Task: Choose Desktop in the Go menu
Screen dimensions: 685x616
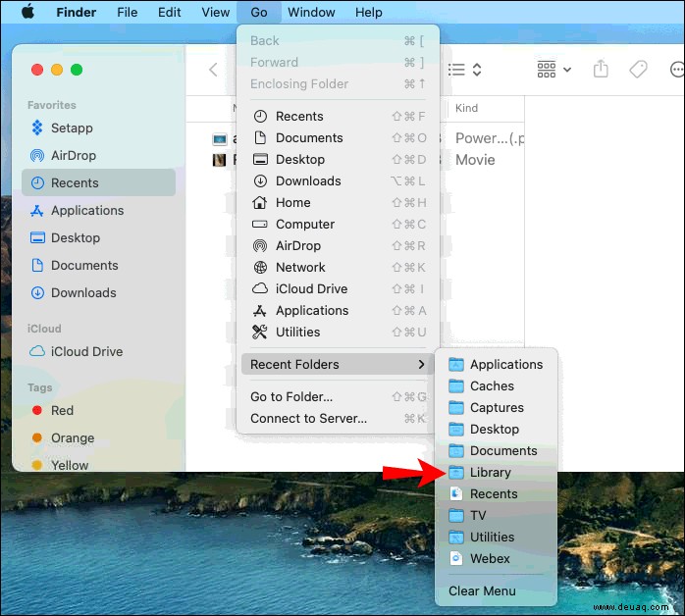Action: [339, 159]
